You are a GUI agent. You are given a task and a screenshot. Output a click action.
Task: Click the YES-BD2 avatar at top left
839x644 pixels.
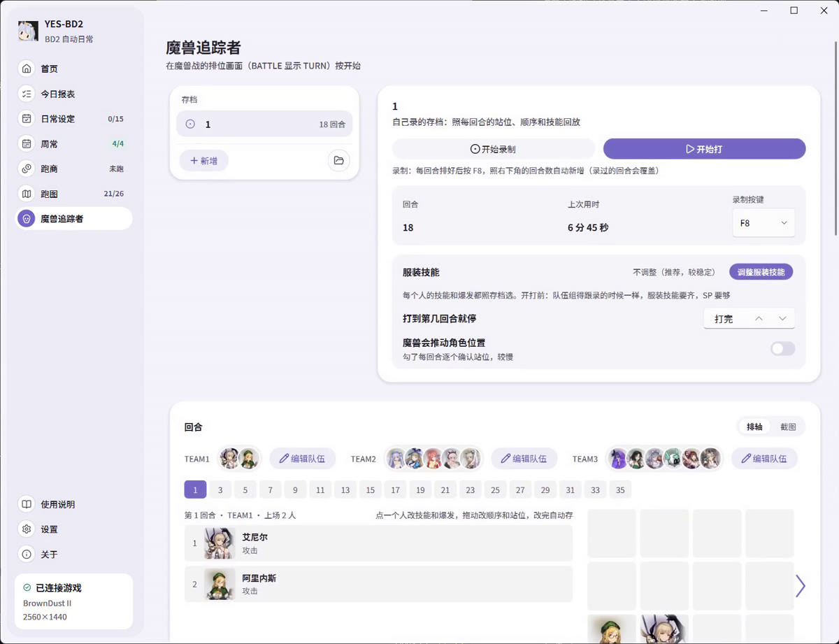[x=28, y=31]
